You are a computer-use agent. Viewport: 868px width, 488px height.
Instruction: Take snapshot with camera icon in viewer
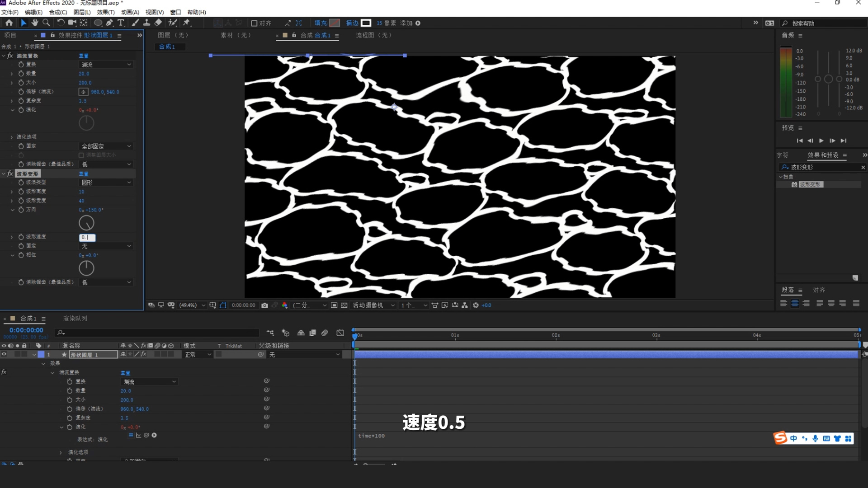(x=264, y=305)
